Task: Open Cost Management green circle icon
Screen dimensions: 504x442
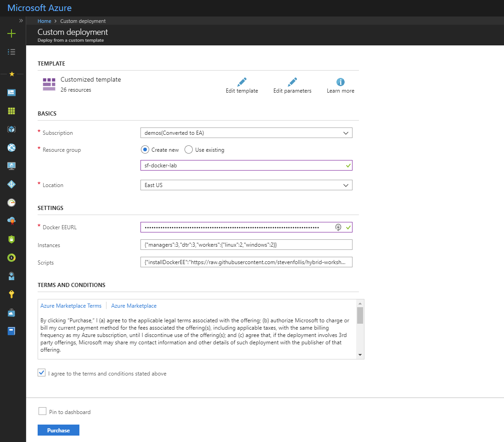Action: pos(11,258)
